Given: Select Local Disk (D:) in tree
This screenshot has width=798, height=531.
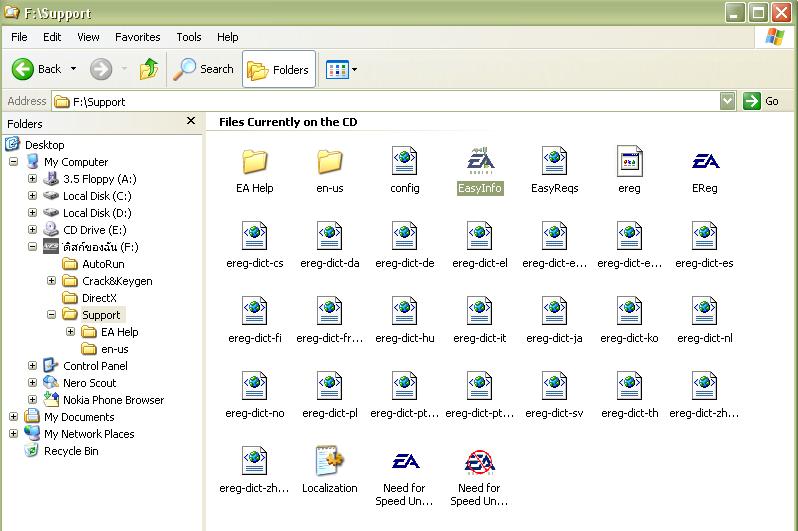Looking at the screenshot, I should (97, 213).
